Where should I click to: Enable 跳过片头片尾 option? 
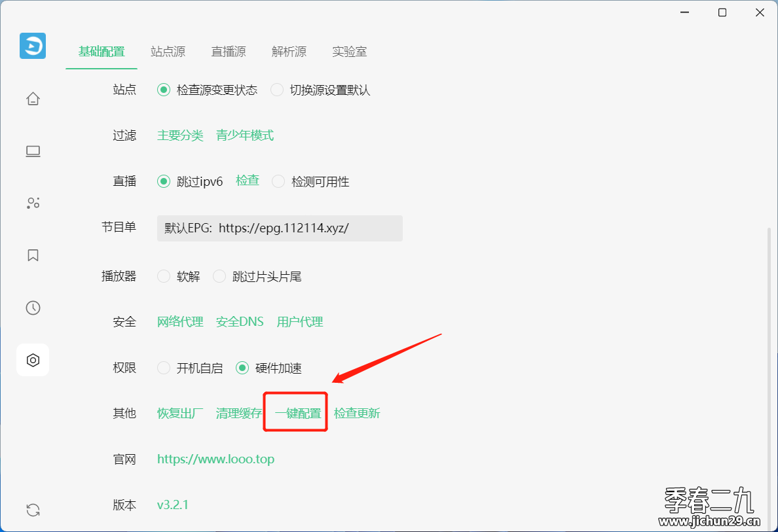257,276
